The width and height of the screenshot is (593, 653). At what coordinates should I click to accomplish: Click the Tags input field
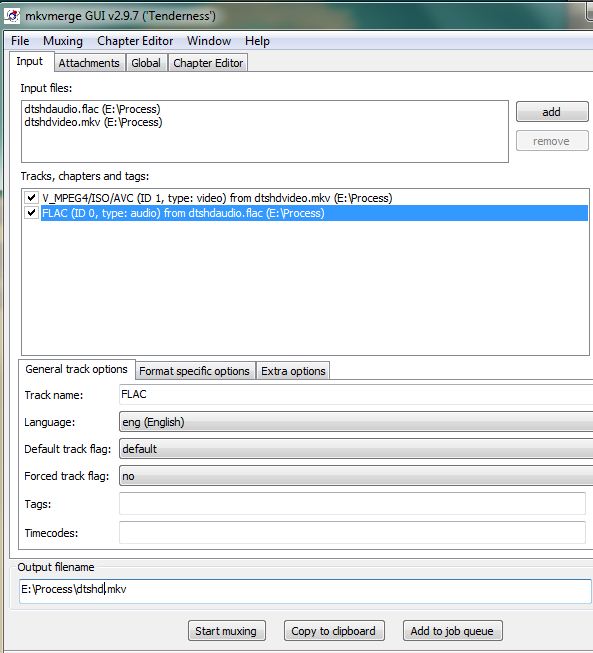[352, 503]
